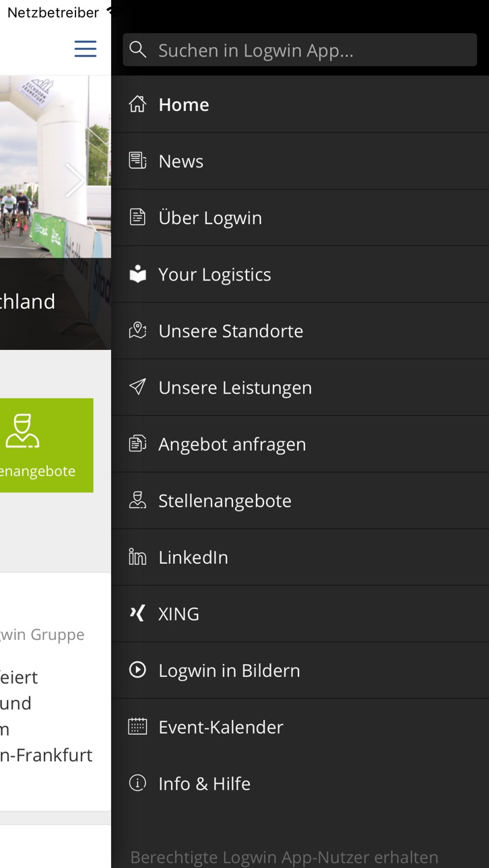This screenshot has height=868, width=489.
Task: Open the Home menu entry
Action: pyautogui.click(x=300, y=104)
